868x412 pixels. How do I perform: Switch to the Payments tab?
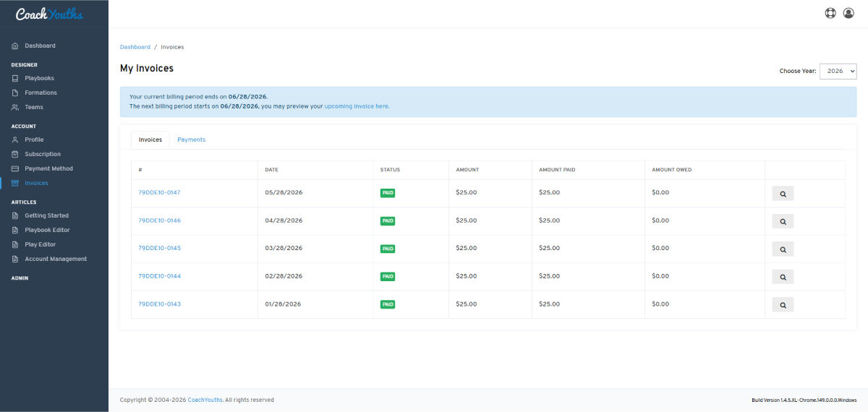192,140
